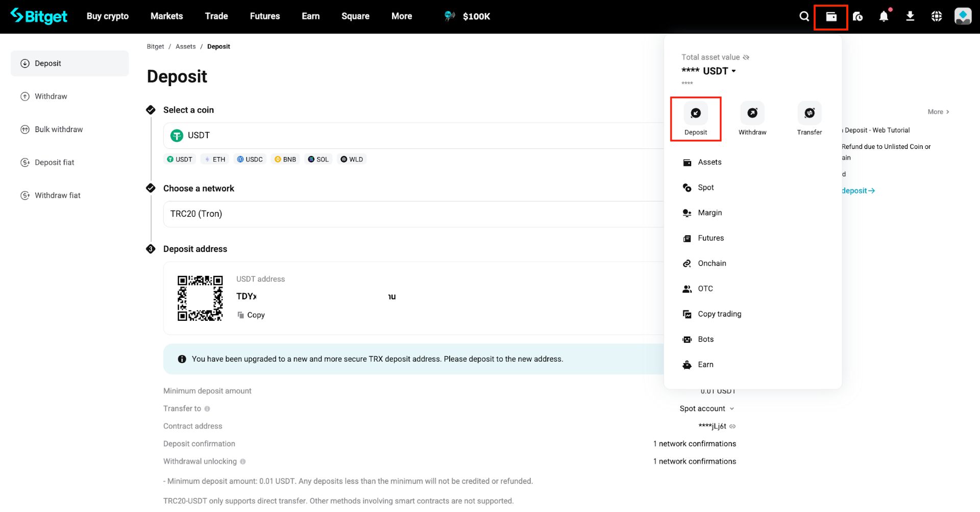Open the language globe icon
980x512 pixels.
[x=937, y=16]
